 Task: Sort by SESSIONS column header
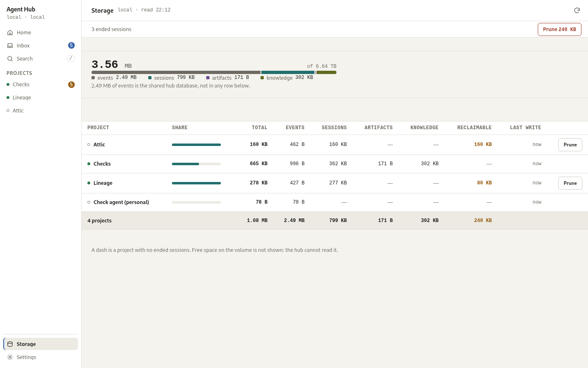334,128
